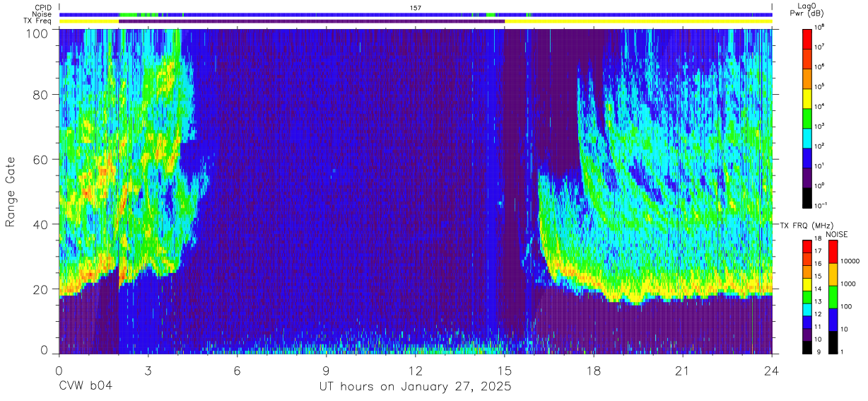Click the yellow TX Freq strip after hour 15
This screenshot has width=868, height=401.
tap(638, 21)
